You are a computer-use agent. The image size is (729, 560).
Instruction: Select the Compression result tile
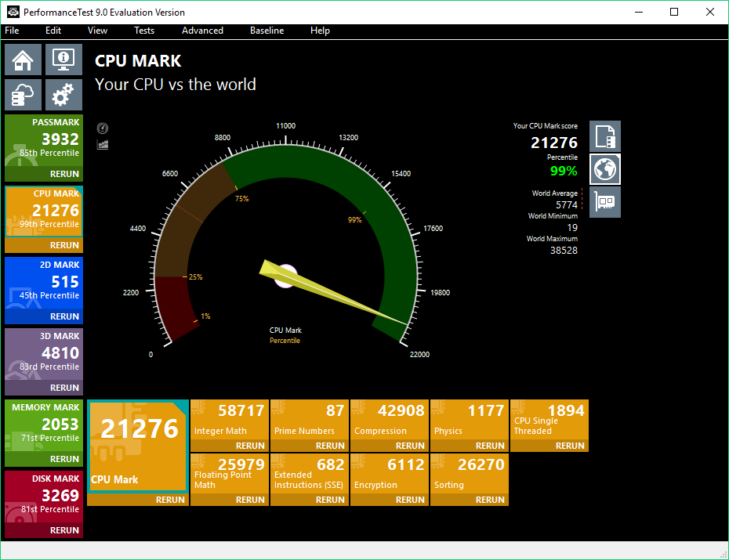pyautogui.click(x=390, y=419)
